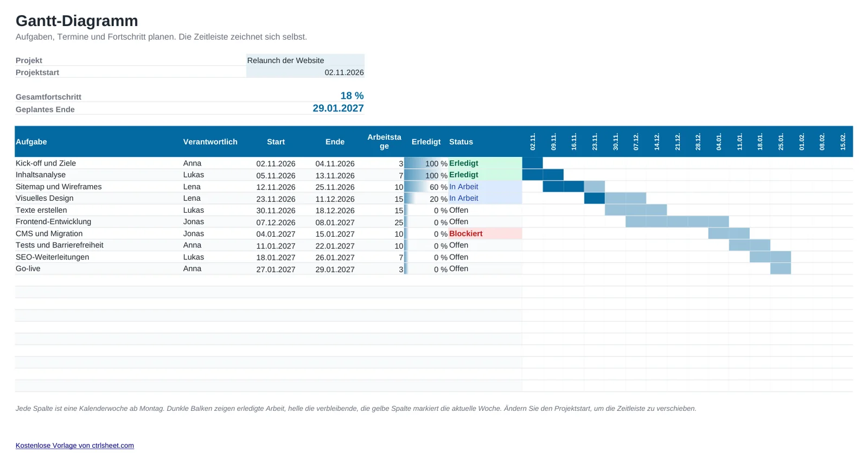868x464 pixels.
Task: Select the subtitle Aufgaben, Termine und Fortschritt planen
Action: point(161,37)
